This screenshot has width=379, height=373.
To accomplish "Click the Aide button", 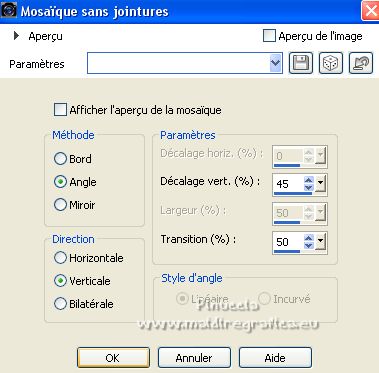I will (275, 358).
